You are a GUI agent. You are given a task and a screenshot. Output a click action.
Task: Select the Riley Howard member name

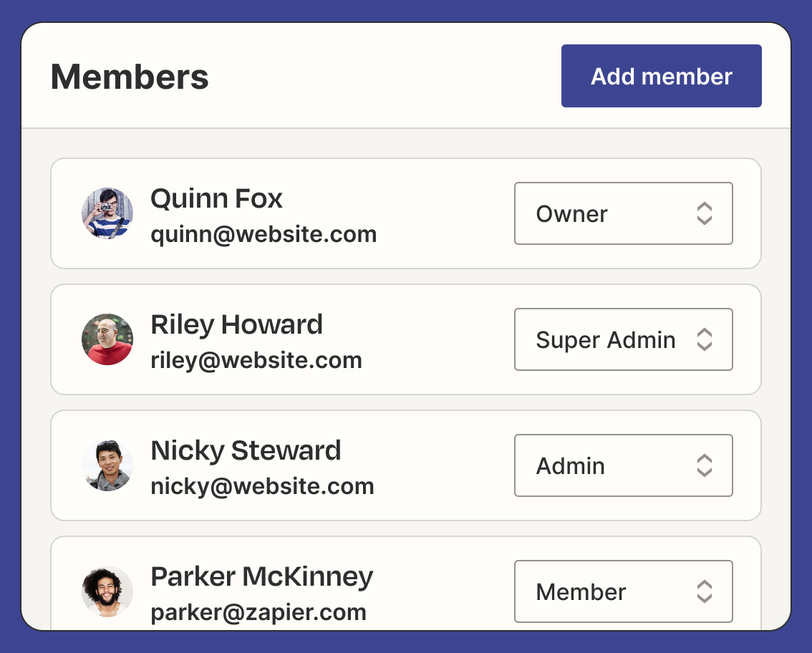point(236,324)
